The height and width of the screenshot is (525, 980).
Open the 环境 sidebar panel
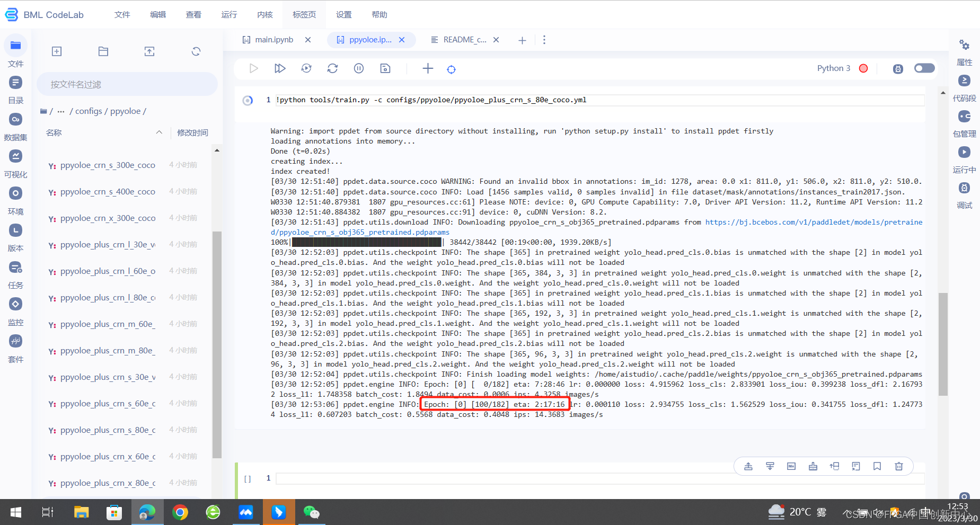pyautogui.click(x=16, y=200)
